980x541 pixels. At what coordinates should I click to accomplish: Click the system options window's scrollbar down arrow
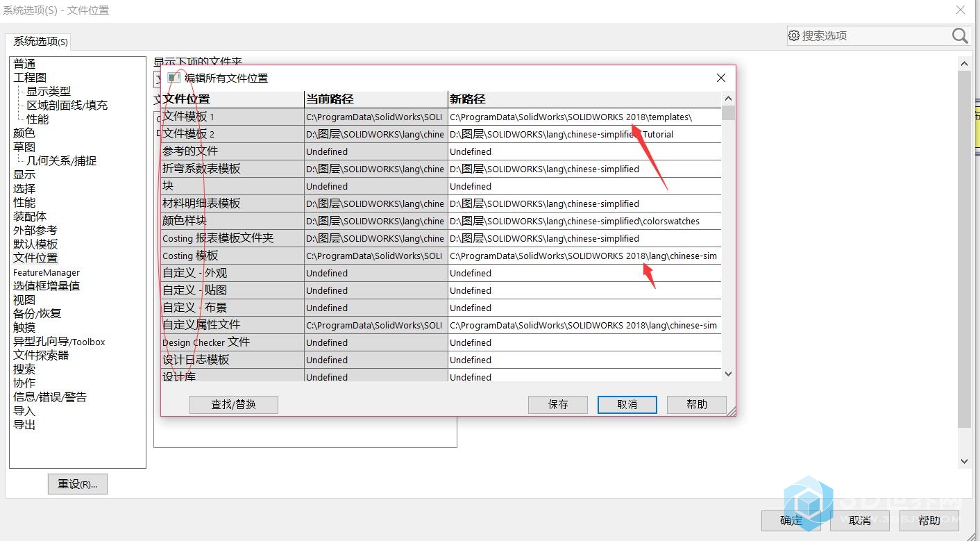coord(964,461)
